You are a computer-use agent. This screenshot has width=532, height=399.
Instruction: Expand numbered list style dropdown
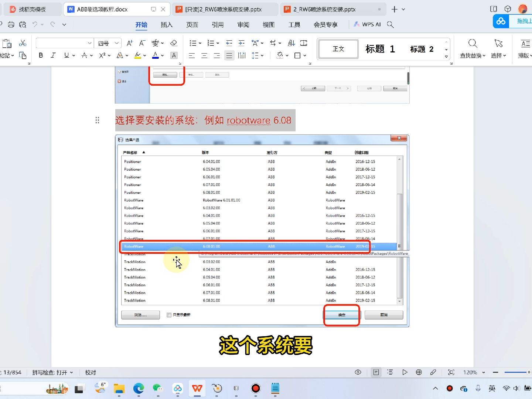tap(218, 44)
